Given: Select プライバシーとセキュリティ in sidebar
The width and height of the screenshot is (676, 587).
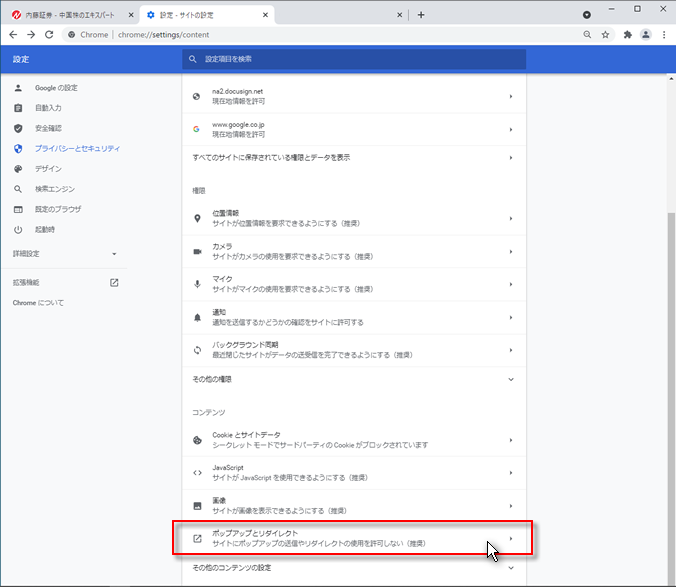Looking at the screenshot, I should (77, 148).
